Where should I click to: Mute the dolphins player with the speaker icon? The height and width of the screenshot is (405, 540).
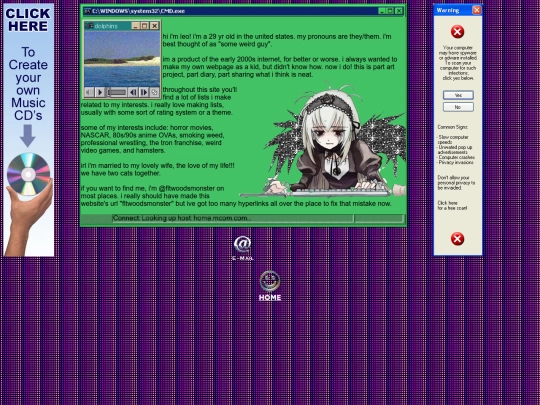(x=89, y=92)
